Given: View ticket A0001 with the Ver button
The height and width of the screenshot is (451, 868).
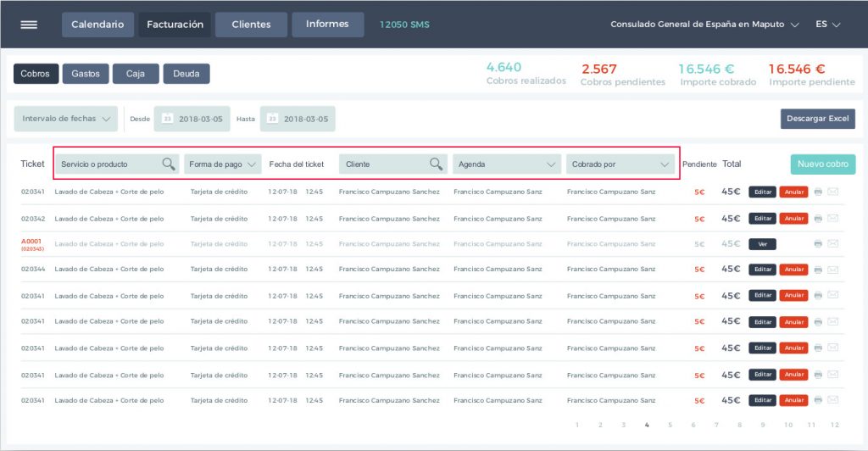Looking at the screenshot, I should tap(762, 244).
